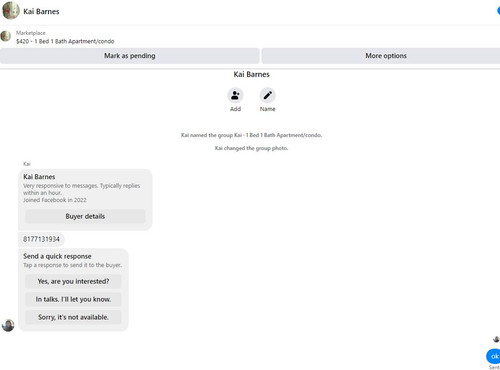The image size is (500, 370).
Task: Click the 'Kai changed the group photo' notice
Action: 251,148
